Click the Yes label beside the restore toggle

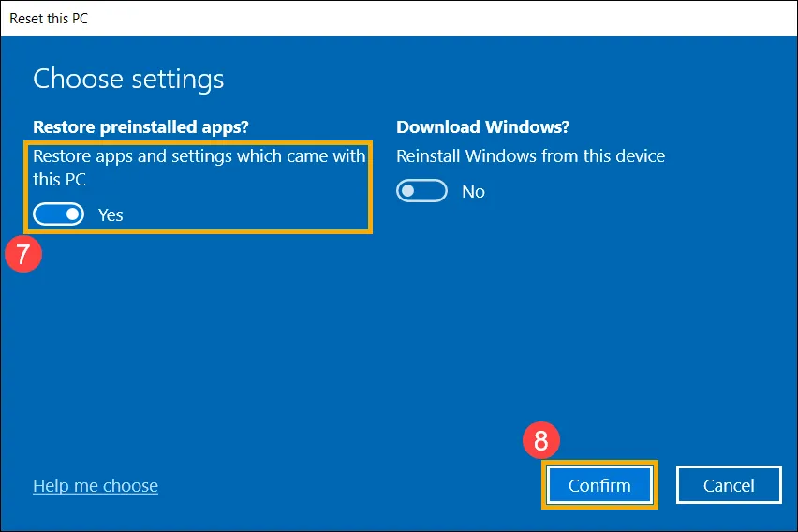(x=111, y=214)
